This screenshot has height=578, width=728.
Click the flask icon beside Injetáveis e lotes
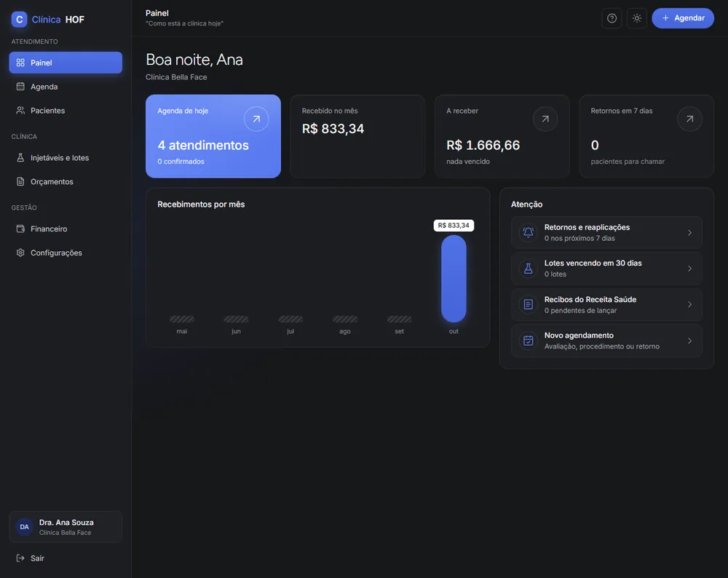coord(20,157)
